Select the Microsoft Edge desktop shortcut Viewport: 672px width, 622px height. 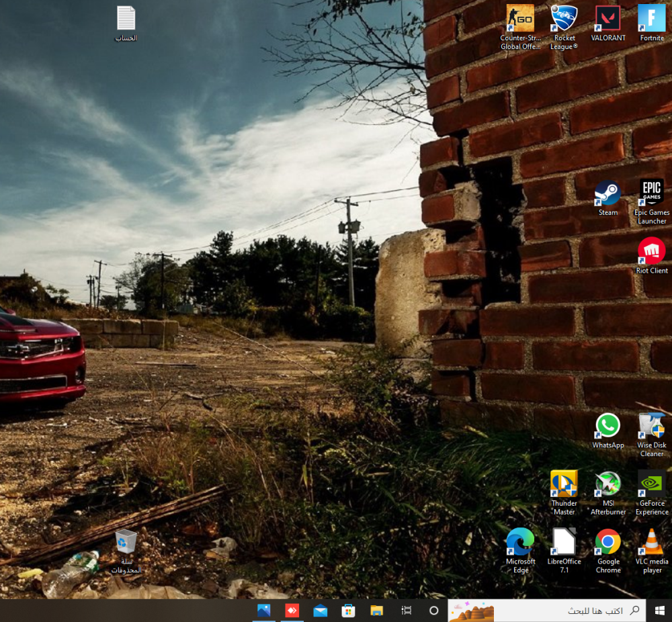(x=520, y=542)
